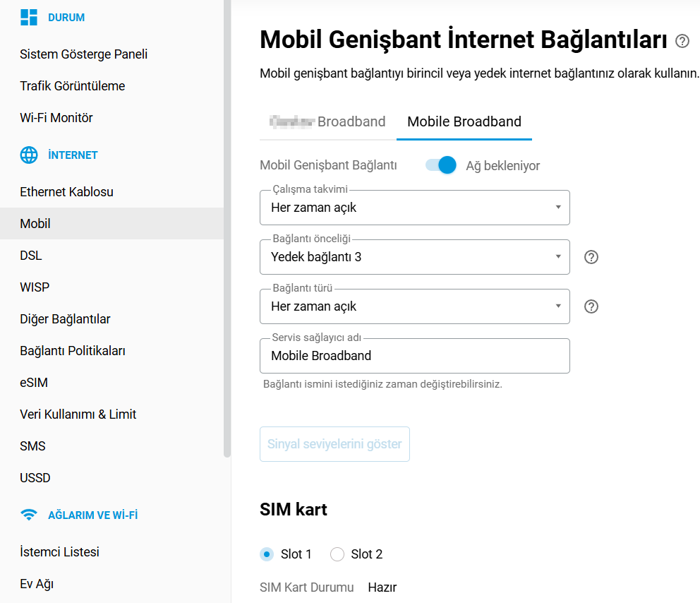This screenshot has height=603, width=700.
Task: Click the DURUM dashboard grid icon
Action: (29, 18)
